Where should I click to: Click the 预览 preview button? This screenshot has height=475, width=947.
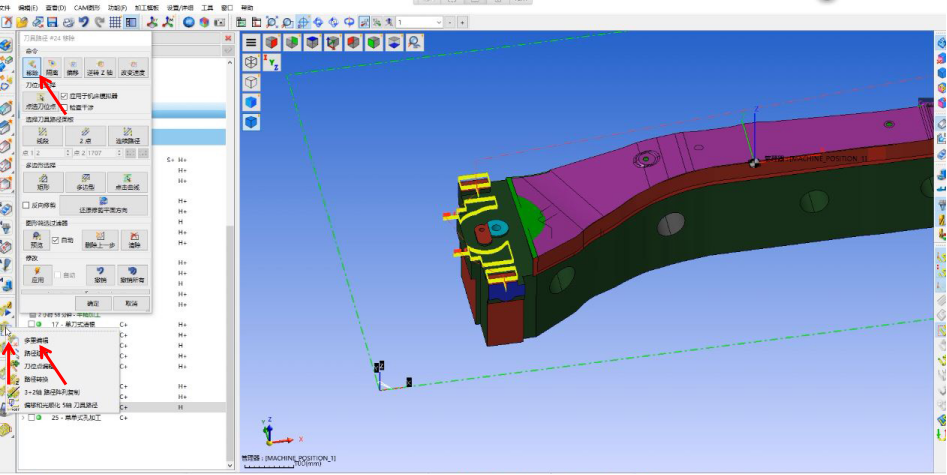(x=36, y=240)
